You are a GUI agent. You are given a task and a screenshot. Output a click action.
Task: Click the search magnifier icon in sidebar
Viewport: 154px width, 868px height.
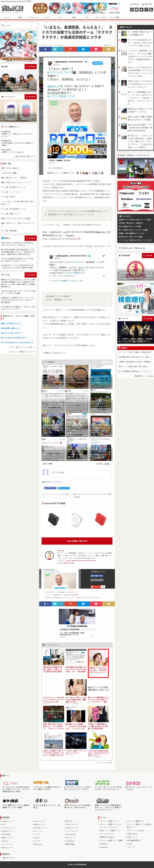coord(3,26)
